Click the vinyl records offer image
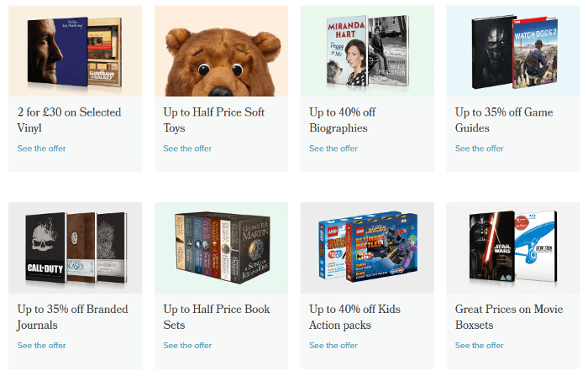This screenshot has width=588, height=375. (76, 51)
